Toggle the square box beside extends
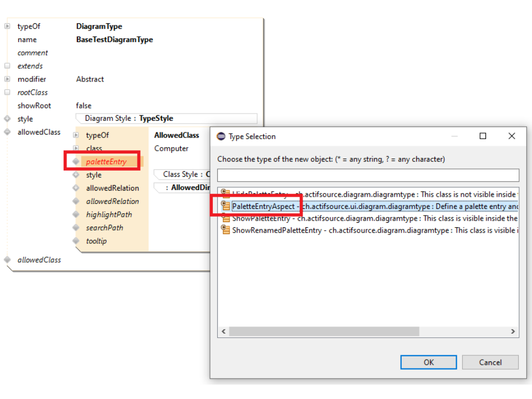The height and width of the screenshot is (399, 532). tap(7, 66)
